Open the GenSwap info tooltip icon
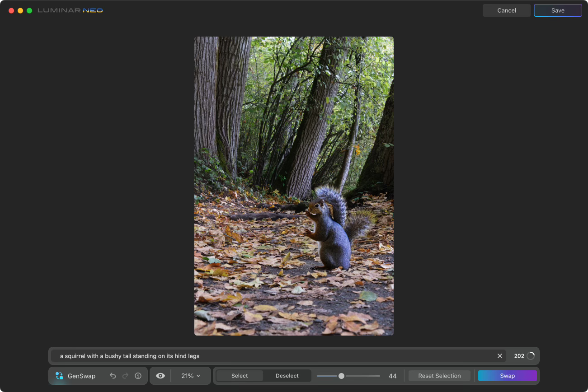Screen dimensions: 588x392 tap(138, 376)
